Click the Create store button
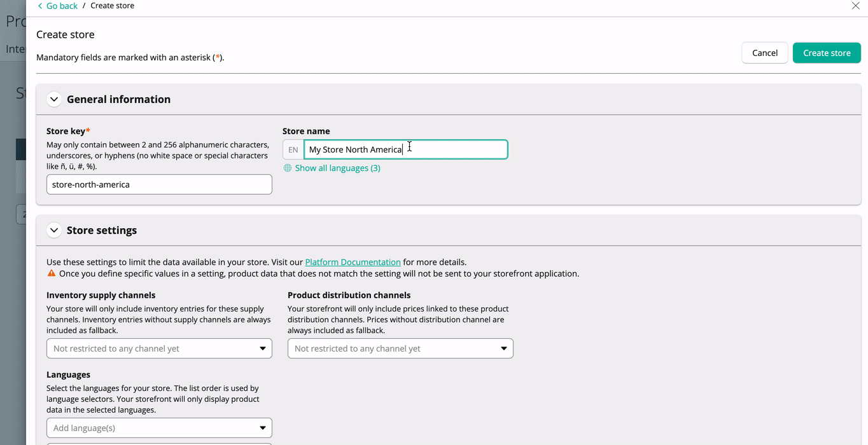 coord(826,53)
